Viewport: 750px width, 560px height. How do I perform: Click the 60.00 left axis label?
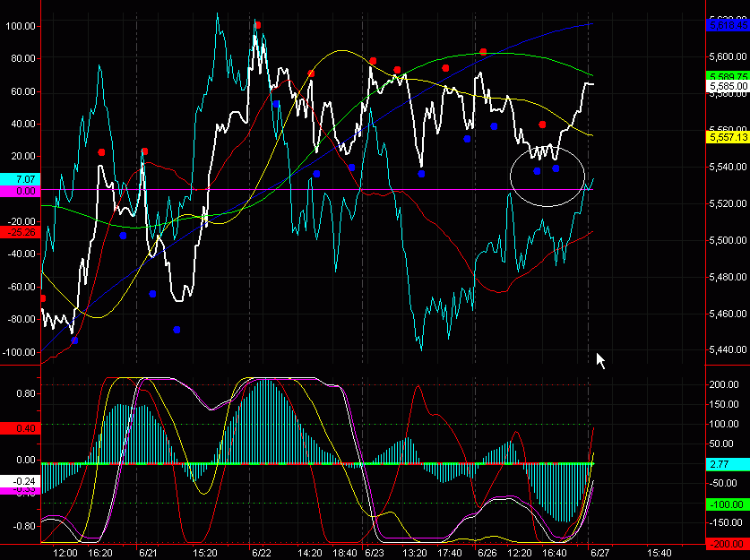point(22,91)
